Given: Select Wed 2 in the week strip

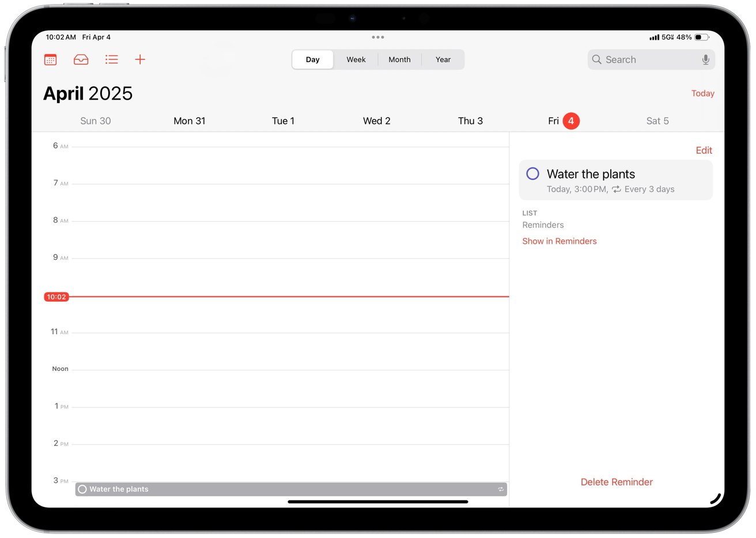Looking at the screenshot, I should click(x=377, y=121).
